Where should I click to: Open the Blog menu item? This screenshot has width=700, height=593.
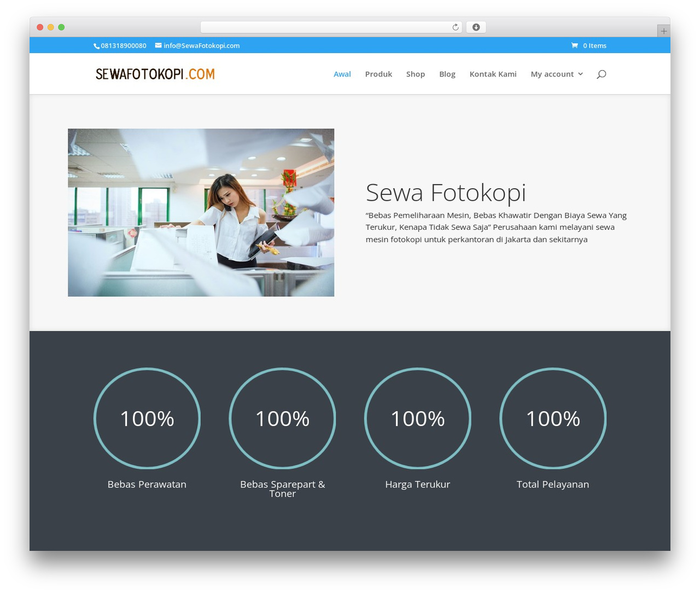[x=447, y=74]
